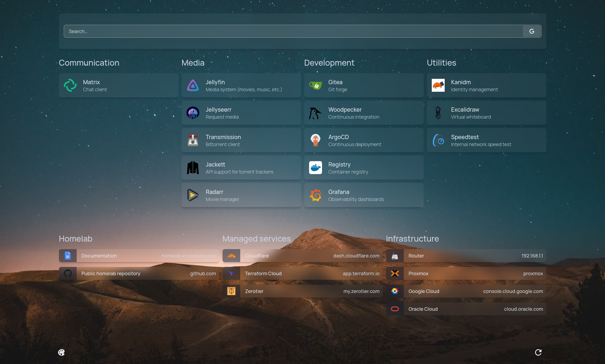Click 'Internal network speed test' text
Screen dimensions: 605x364
pyautogui.click(x=481, y=144)
